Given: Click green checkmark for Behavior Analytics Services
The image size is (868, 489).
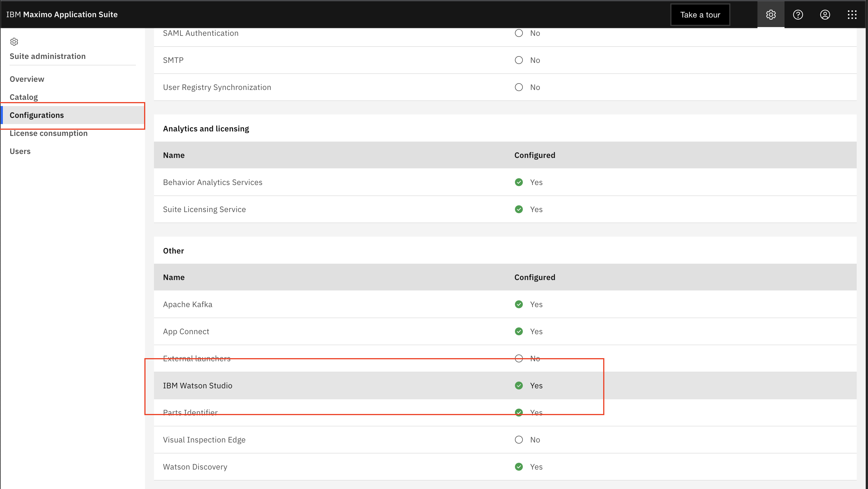Looking at the screenshot, I should 519,182.
